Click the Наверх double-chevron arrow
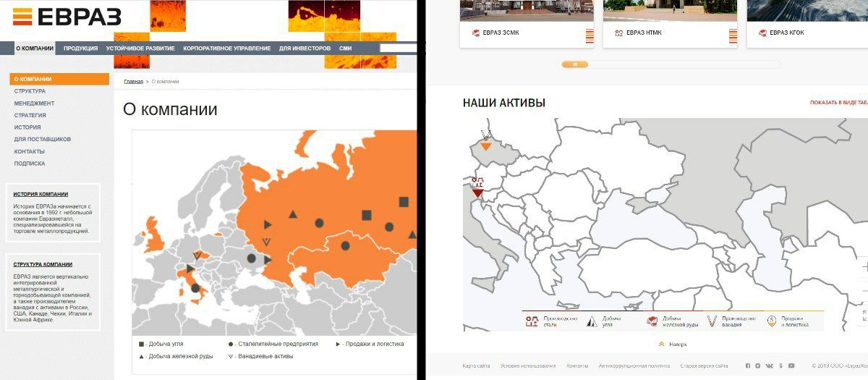The image size is (868, 380). tap(661, 345)
